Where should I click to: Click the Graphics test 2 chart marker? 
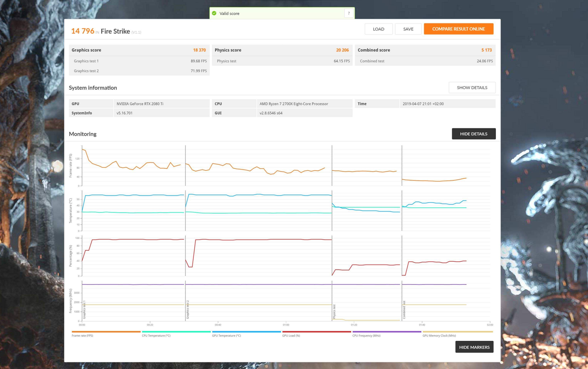(x=188, y=309)
